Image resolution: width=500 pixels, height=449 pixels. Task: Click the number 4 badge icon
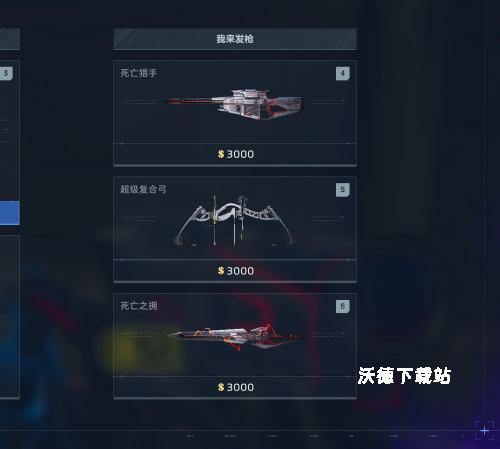coord(343,73)
